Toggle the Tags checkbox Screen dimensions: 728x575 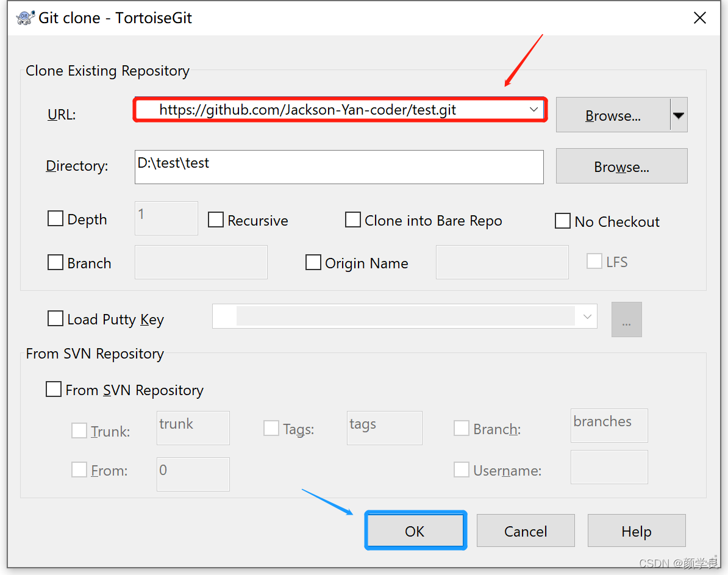(271, 428)
